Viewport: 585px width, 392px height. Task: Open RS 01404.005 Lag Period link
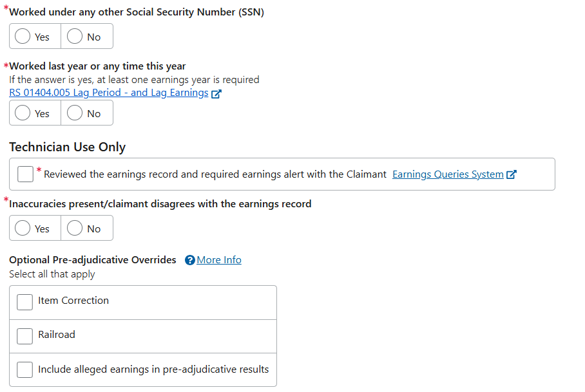(x=108, y=93)
